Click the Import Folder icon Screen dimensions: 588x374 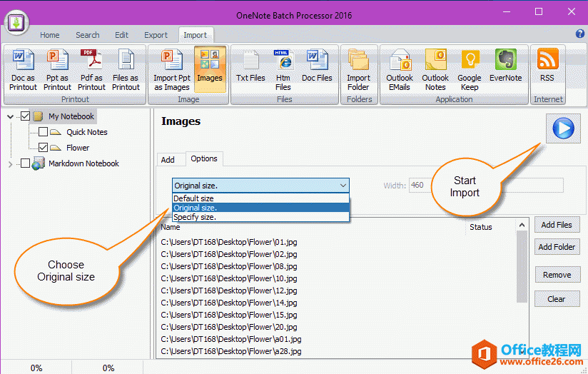358,69
